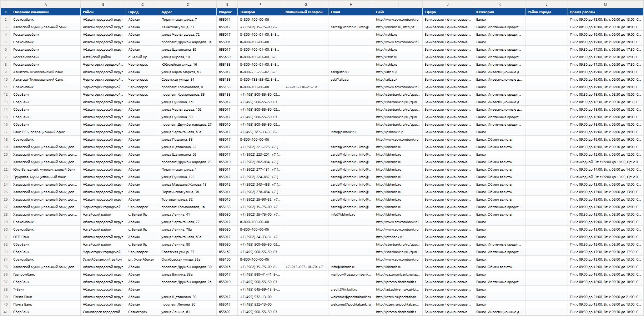Select the Газпромбанк site cell "http://gazprombank.ru"
This screenshot has width=644, height=322.
[x=398, y=275]
